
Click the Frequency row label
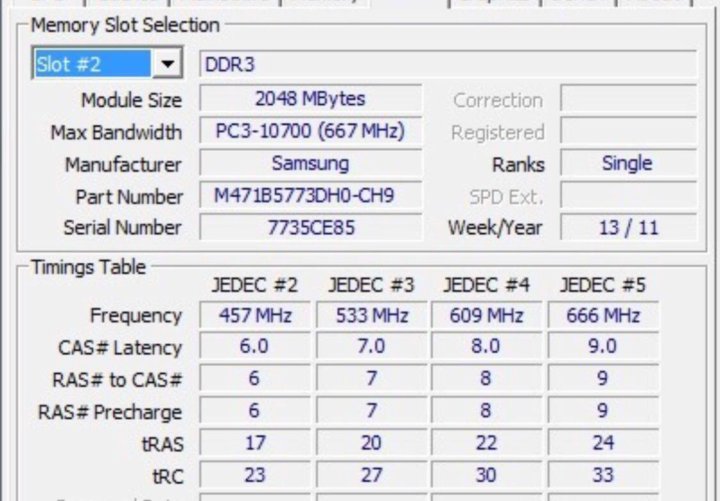click(136, 315)
